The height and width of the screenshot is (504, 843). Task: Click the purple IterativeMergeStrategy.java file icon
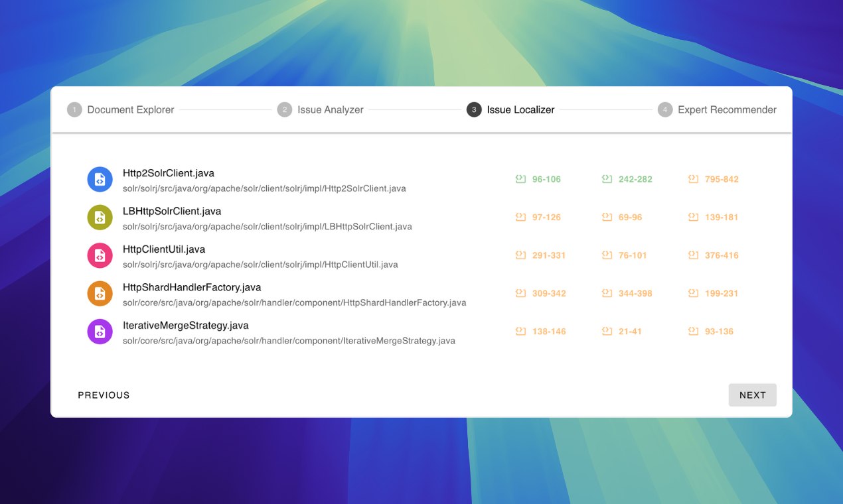click(x=100, y=332)
